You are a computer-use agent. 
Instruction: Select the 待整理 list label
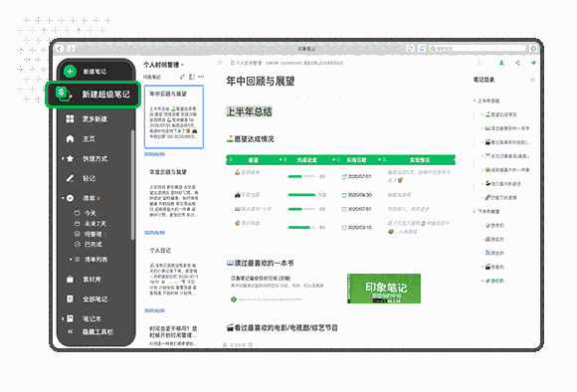(x=94, y=234)
